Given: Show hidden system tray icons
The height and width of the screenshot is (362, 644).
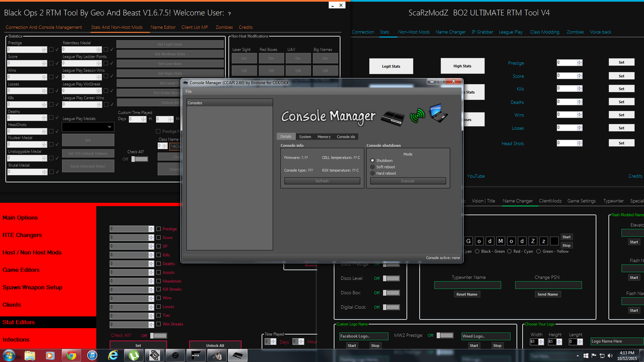Looking at the screenshot, I should (578, 356).
